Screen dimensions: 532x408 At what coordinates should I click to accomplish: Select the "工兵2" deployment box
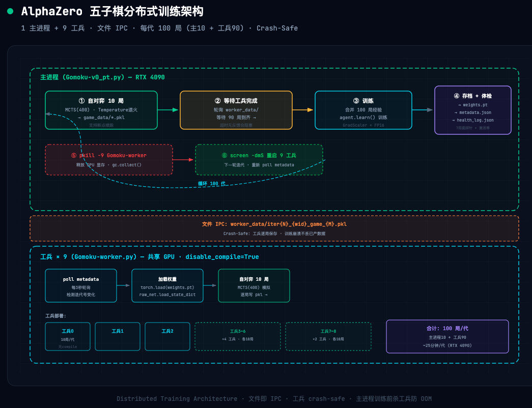[x=167, y=336]
